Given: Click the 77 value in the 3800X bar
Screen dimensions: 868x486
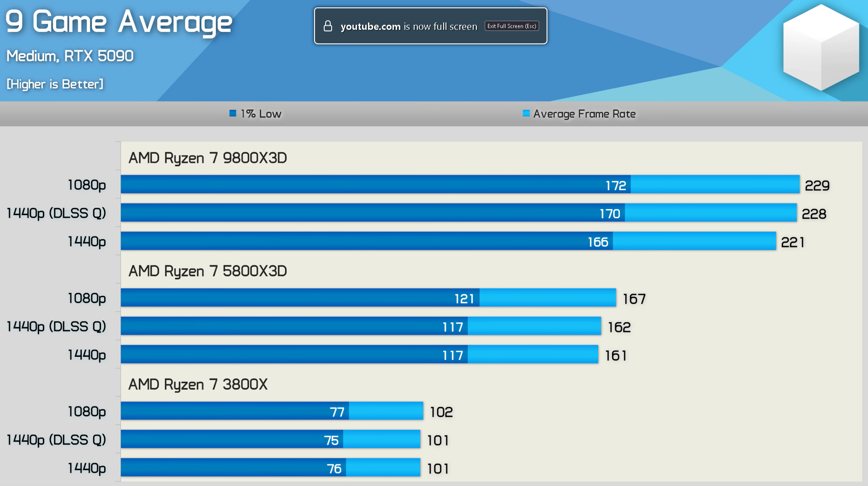Looking at the screenshot, I should point(337,412).
